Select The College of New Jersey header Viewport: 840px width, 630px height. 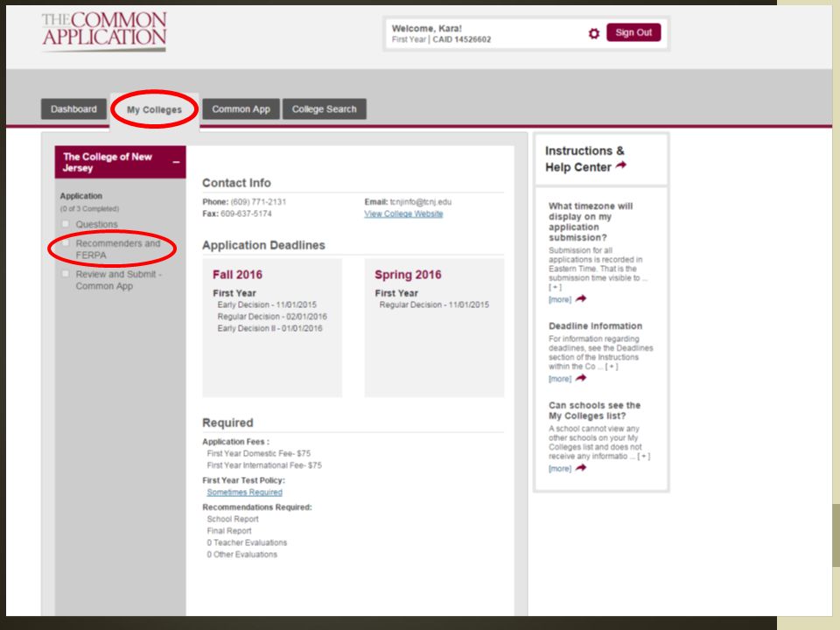[121, 162]
